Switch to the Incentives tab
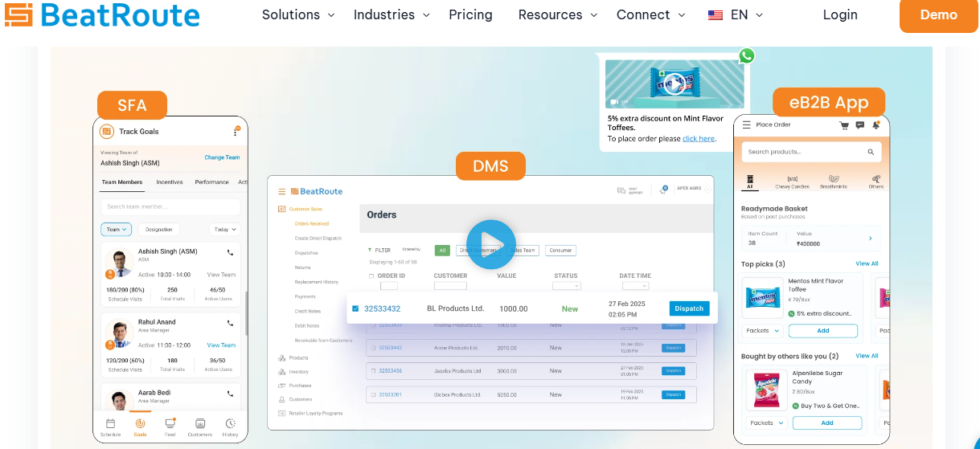The height and width of the screenshot is (449, 980). click(x=170, y=182)
